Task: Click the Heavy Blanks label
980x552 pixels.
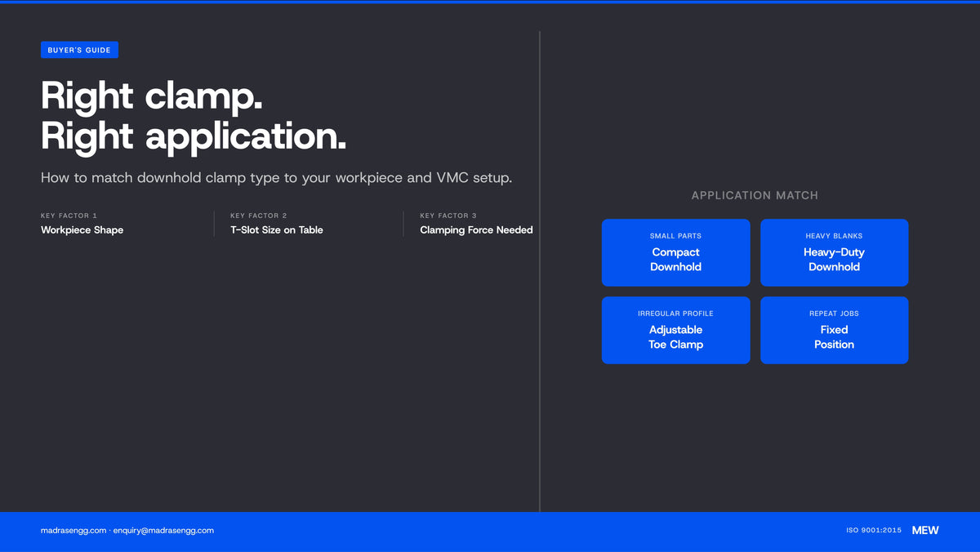Action: coord(834,236)
